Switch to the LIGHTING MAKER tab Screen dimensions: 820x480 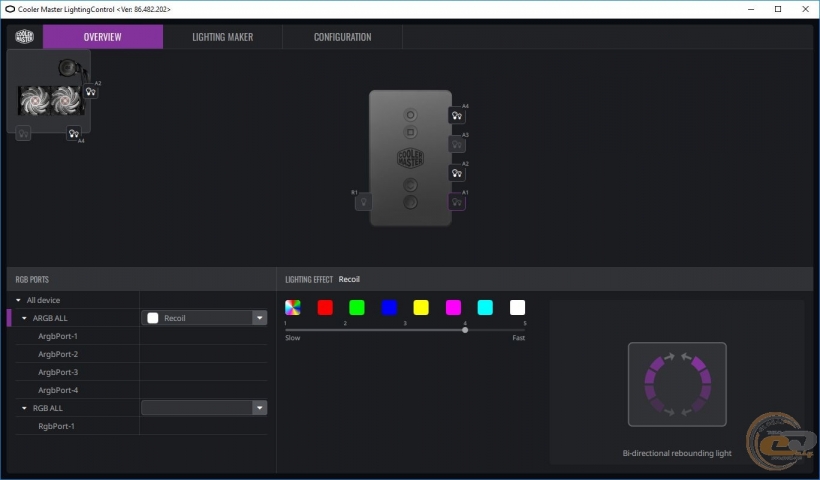[222, 37]
